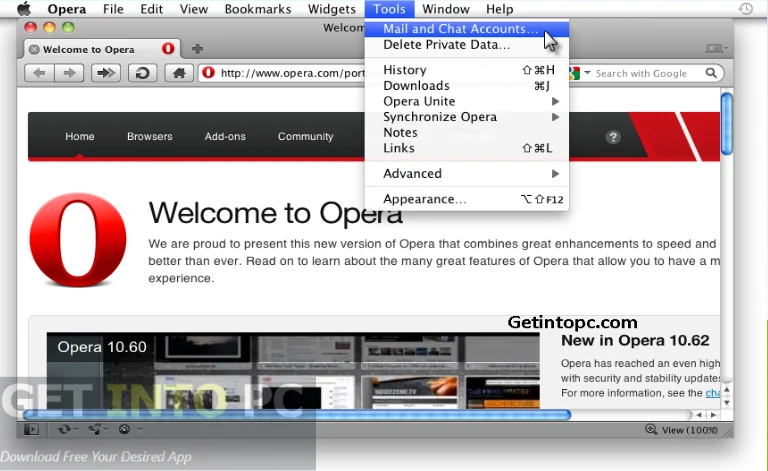Click the Opera Link sync icon
The image size is (768, 471).
click(x=64, y=429)
